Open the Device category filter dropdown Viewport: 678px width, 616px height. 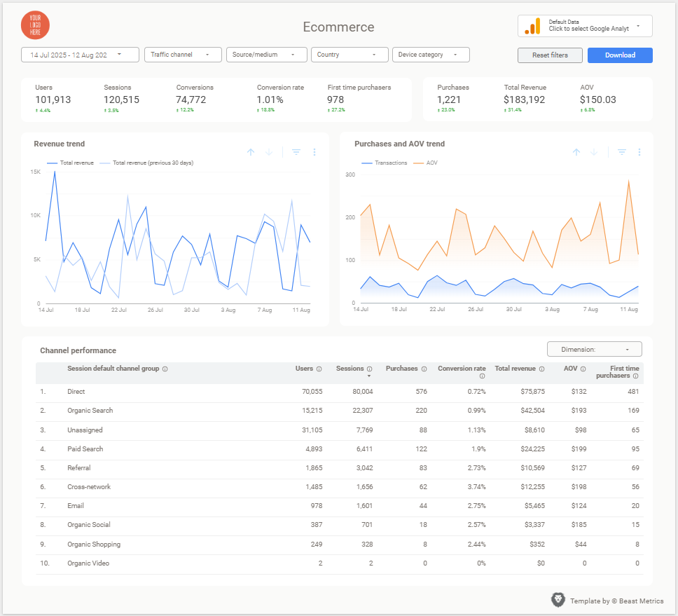pos(431,55)
